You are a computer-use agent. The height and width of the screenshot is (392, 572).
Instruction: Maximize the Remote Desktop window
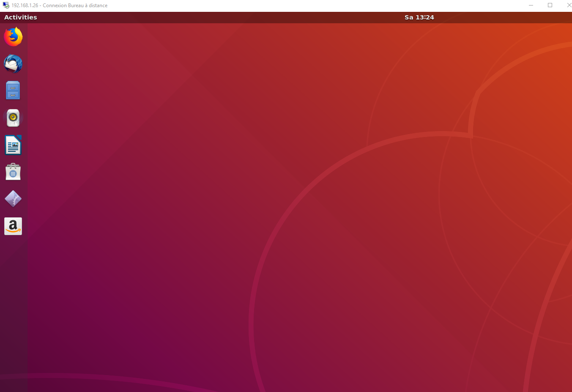pos(550,5)
